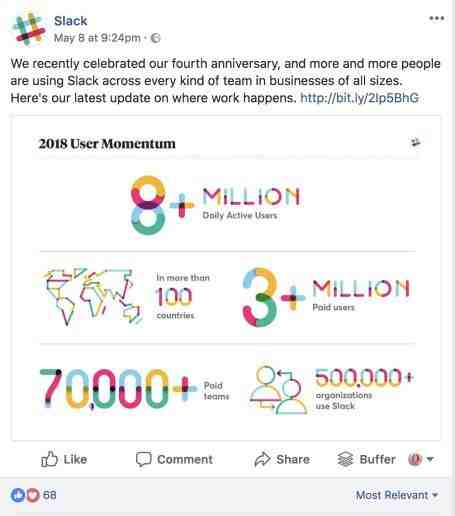Click the Comment button text
Image resolution: width=455 pixels, height=516 pixels.
[x=185, y=459]
